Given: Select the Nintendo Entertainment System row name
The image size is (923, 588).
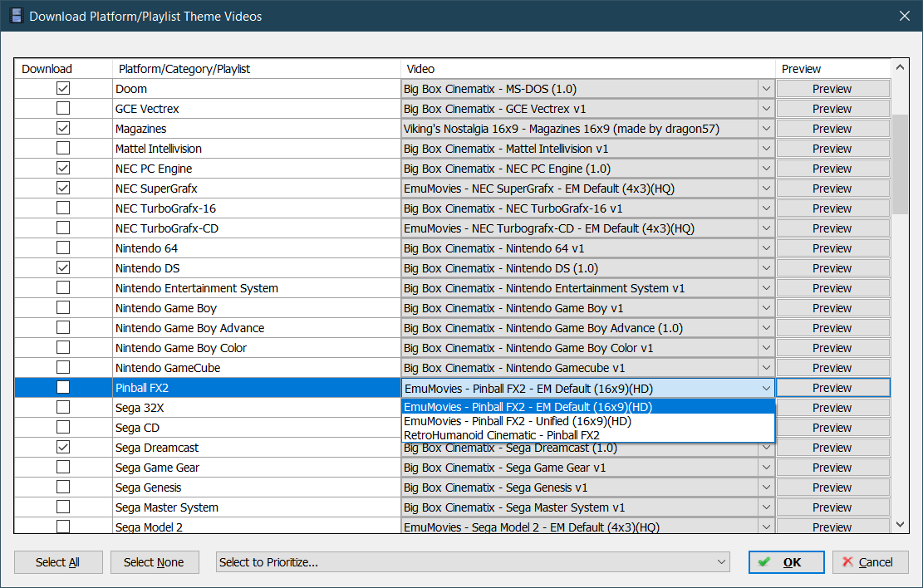Looking at the screenshot, I should click(x=197, y=288).
